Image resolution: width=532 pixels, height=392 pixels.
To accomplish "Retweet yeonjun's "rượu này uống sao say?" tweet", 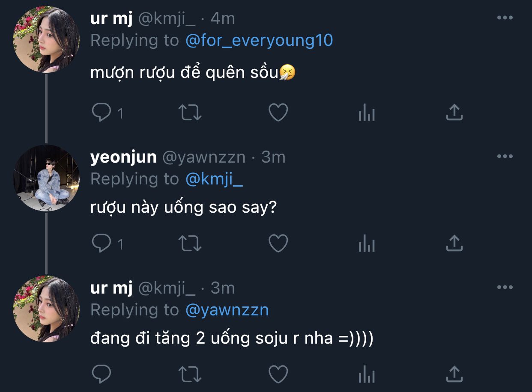I will click(190, 244).
